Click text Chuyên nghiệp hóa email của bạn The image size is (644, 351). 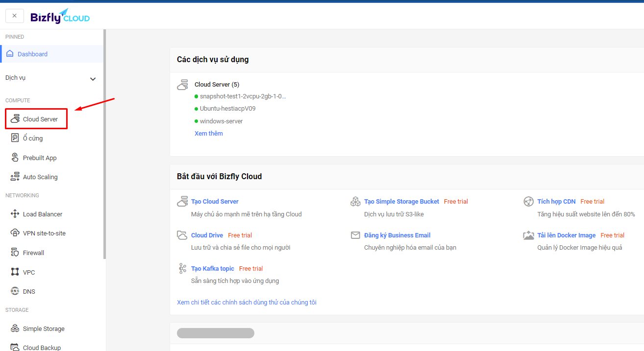coord(410,247)
